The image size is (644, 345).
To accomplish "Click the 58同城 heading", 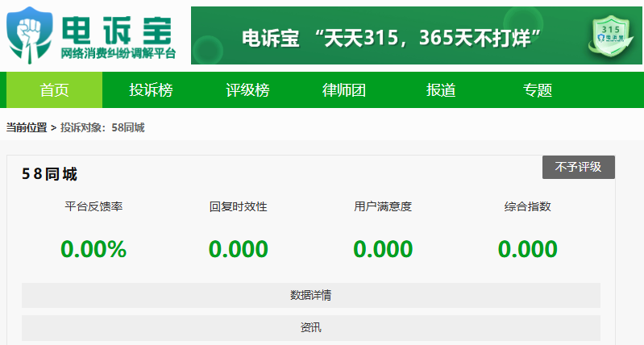I will point(49,174).
